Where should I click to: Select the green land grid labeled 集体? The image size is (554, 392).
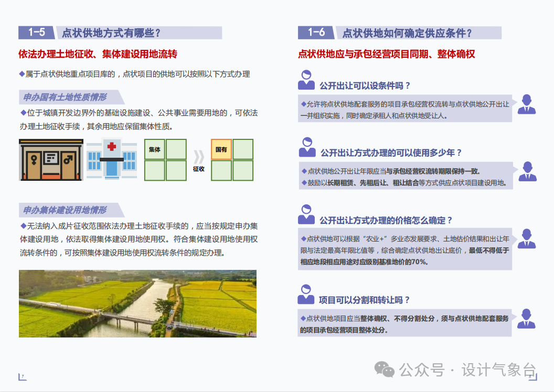pyautogui.click(x=165, y=160)
